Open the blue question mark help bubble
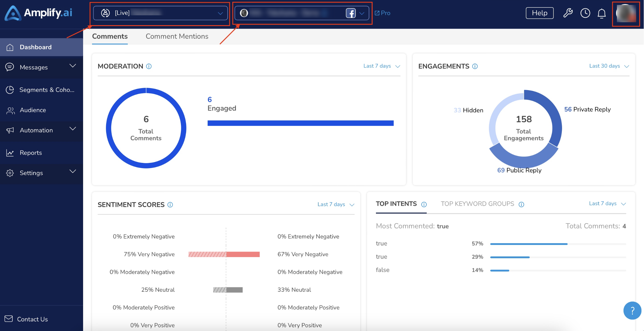The image size is (644, 331). [x=632, y=311]
